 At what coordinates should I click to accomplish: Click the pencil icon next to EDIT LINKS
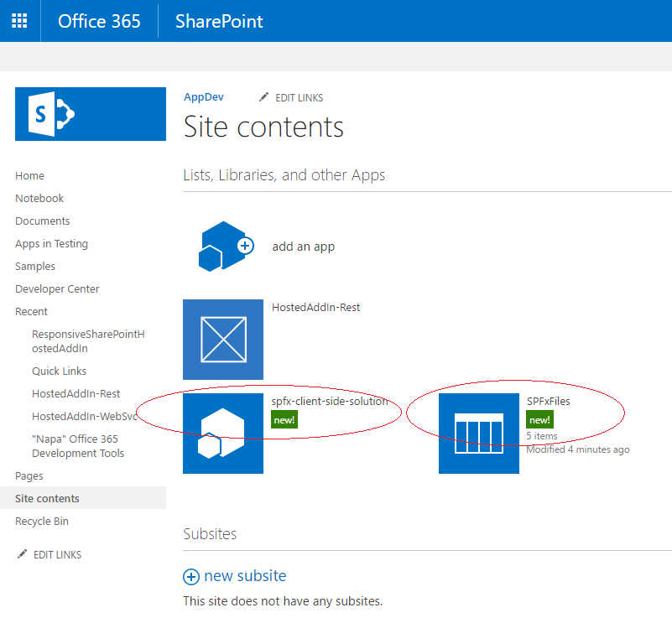click(263, 97)
